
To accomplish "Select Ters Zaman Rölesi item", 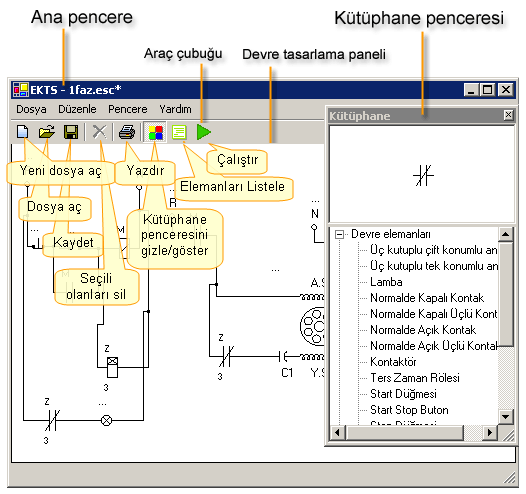I will point(415,378).
